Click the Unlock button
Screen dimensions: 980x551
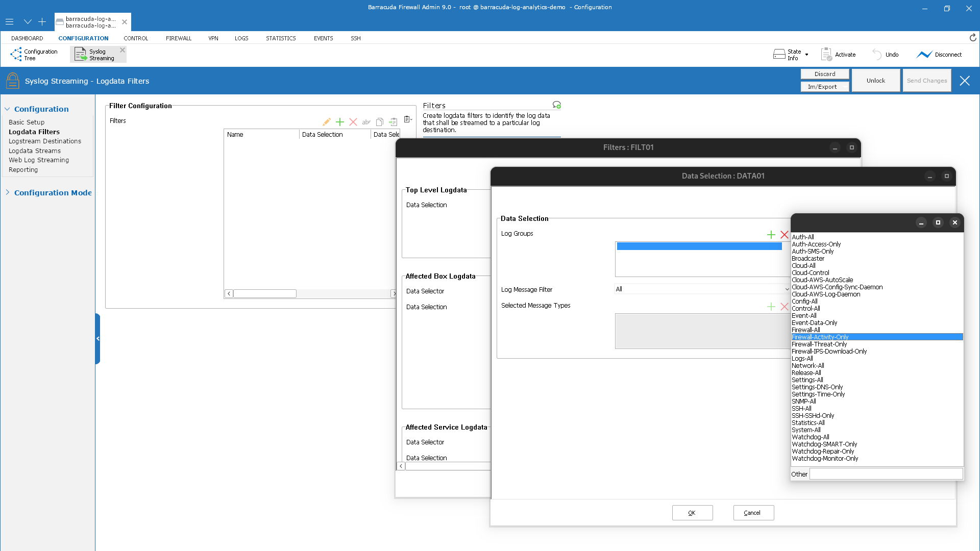[876, 81]
